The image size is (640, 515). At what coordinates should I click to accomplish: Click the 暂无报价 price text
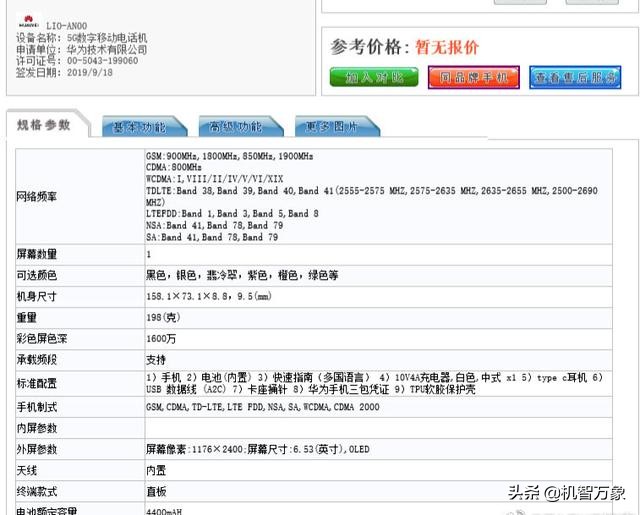click(x=447, y=47)
